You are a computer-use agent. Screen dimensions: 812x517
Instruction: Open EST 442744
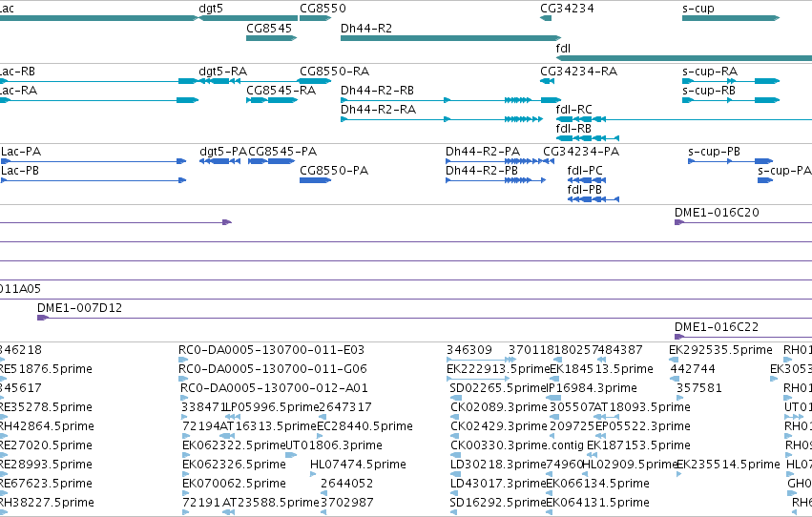(693, 369)
